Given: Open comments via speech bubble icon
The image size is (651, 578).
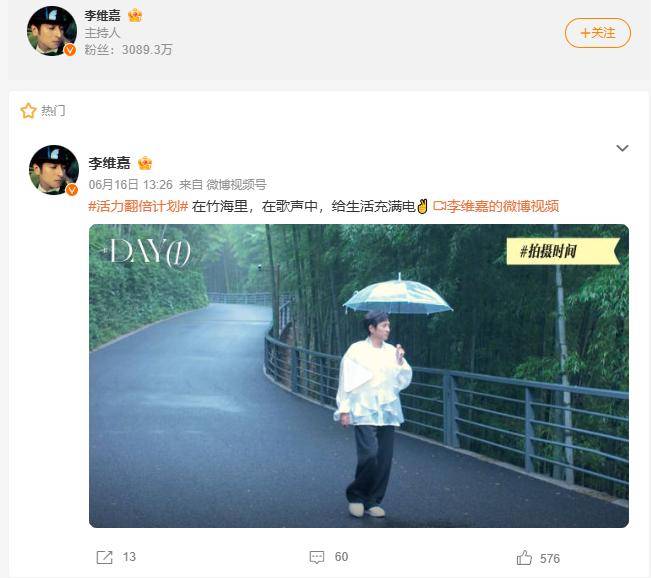Looking at the screenshot, I should point(317,557).
